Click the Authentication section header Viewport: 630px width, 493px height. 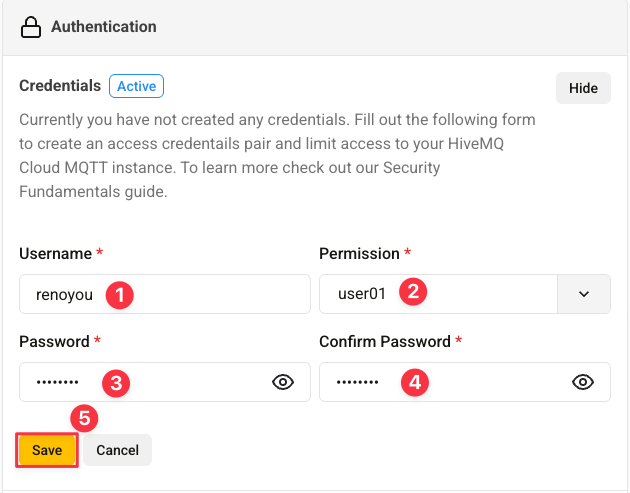coord(104,27)
